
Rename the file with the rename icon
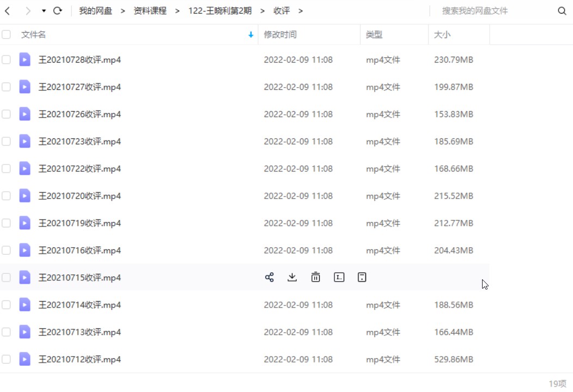pyautogui.click(x=339, y=277)
